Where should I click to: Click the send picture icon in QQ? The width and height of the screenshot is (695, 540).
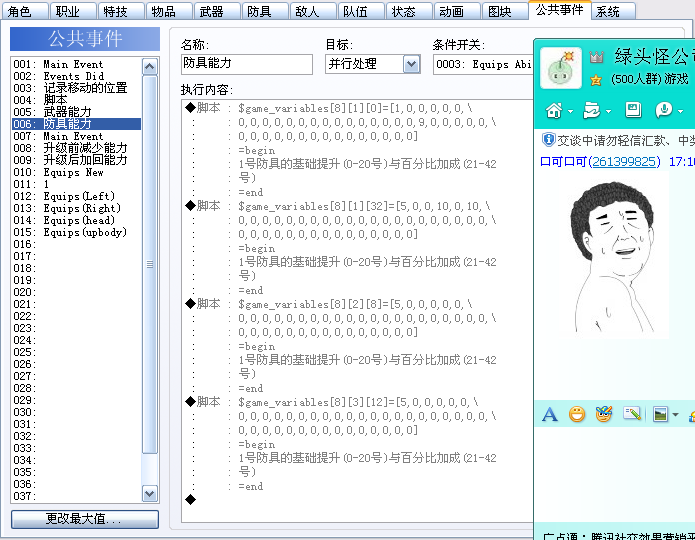[x=660, y=414]
